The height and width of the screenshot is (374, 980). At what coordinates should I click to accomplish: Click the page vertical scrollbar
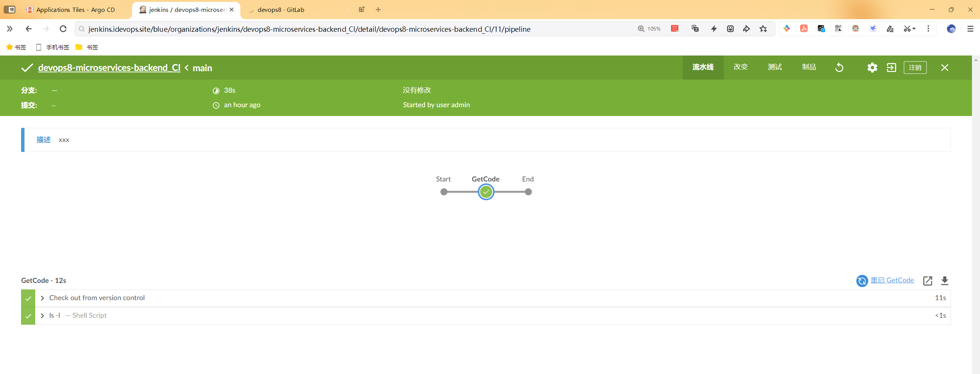click(976, 214)
